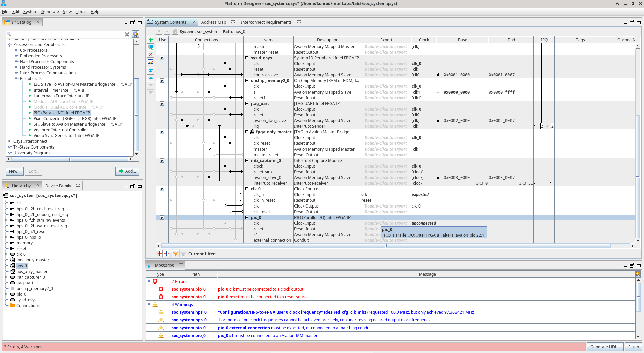Click the lock icon beside 0x0001_0000 base
The height and width of the screenshot is (353, 644).
[x=438, y=75]
